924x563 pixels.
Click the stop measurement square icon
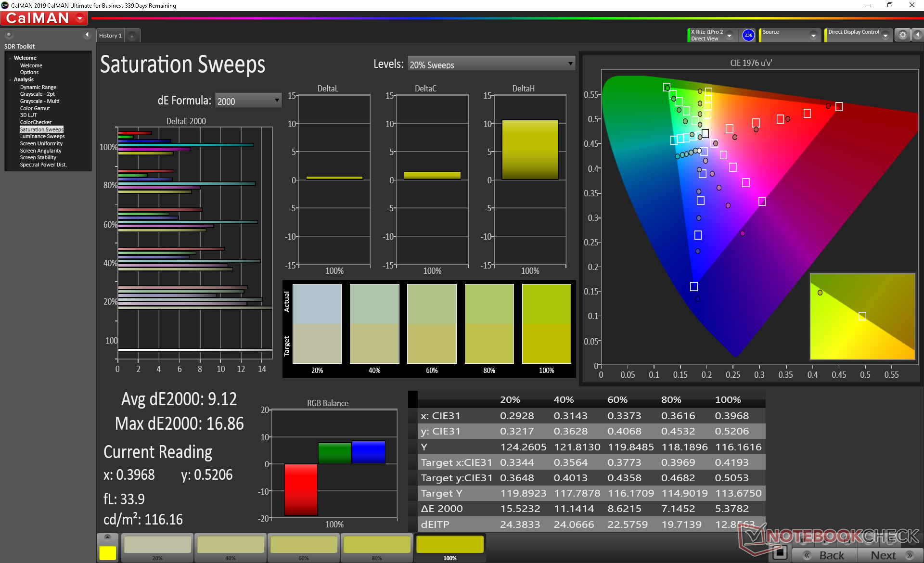pos(780,553)
